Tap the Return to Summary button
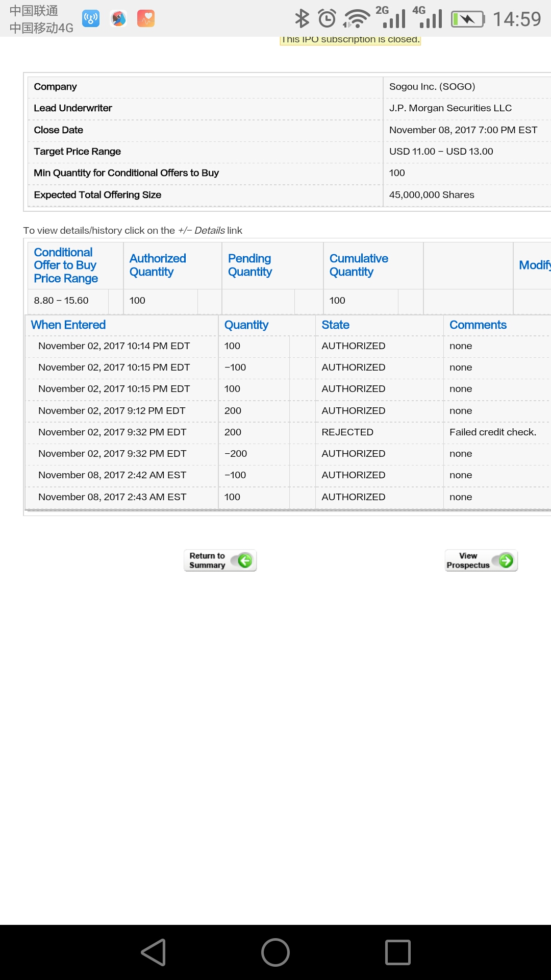551x980 pixels. point(220,560)
